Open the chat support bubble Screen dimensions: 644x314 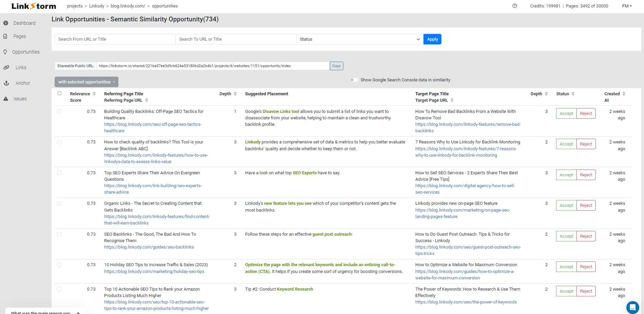[632, 308]
